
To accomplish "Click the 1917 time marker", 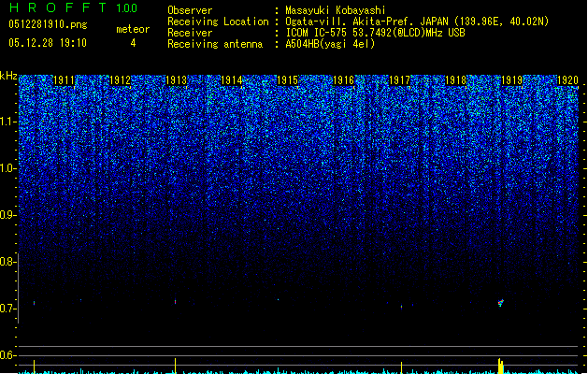I will [400, 80].
